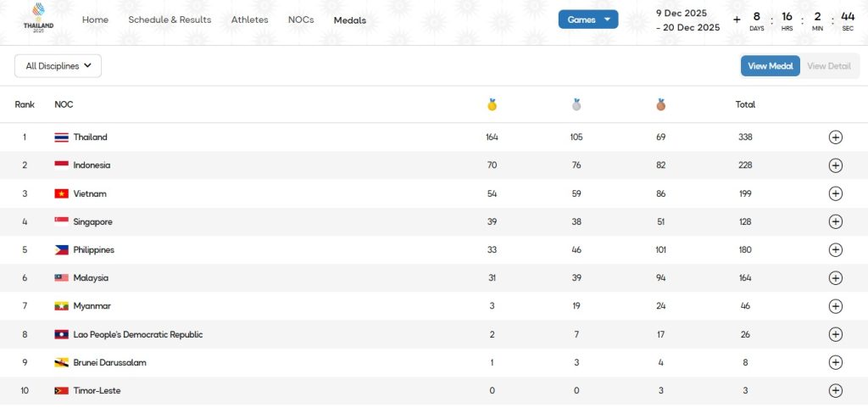
Task: Open the Games dropdown menu
Action: (x=588, y=20)
